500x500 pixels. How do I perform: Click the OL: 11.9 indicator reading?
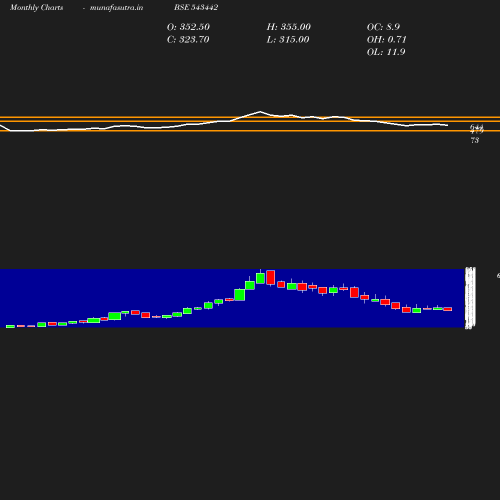pos(386,52)
